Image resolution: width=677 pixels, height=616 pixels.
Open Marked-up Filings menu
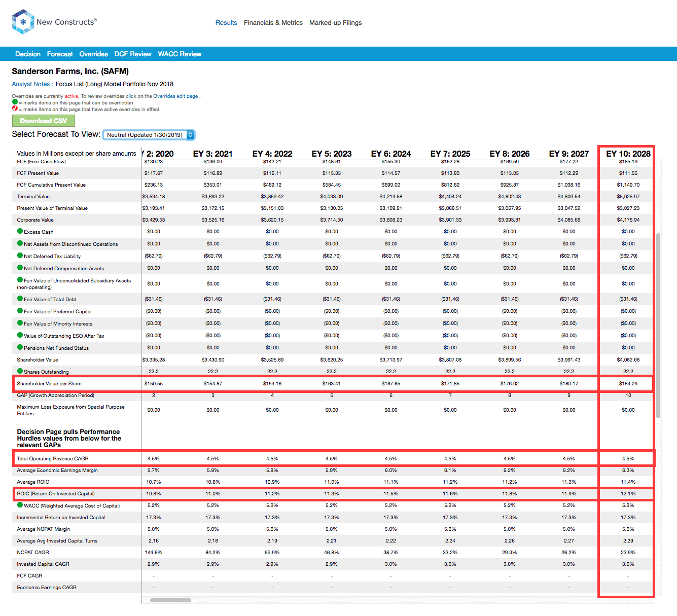point(336,23)
